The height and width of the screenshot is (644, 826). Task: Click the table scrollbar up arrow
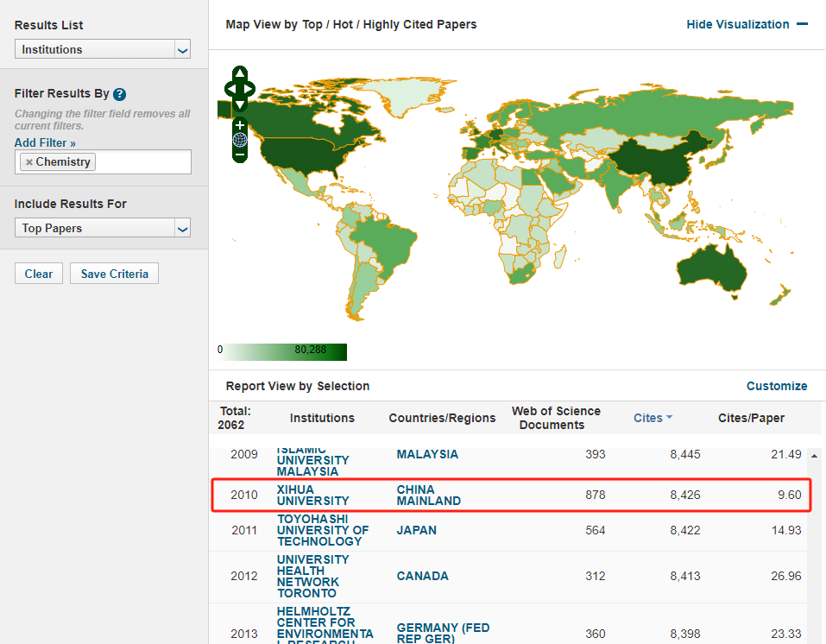816,455
